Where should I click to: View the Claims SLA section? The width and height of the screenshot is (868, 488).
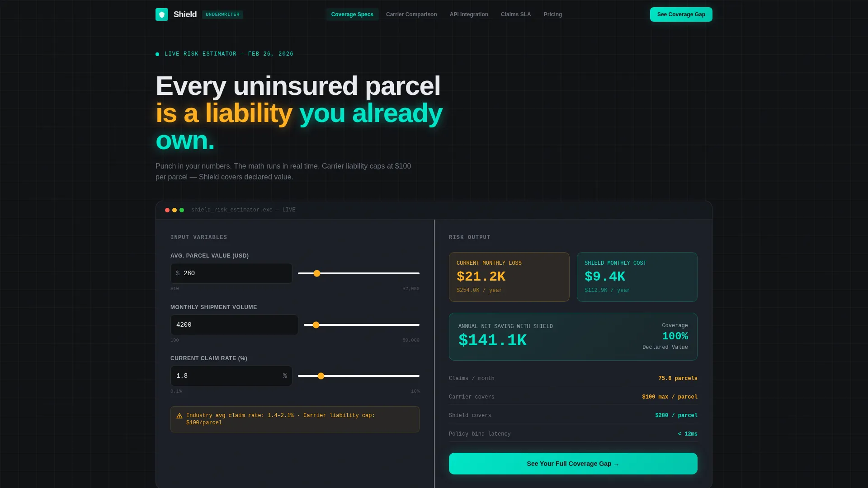pos(516,14)
